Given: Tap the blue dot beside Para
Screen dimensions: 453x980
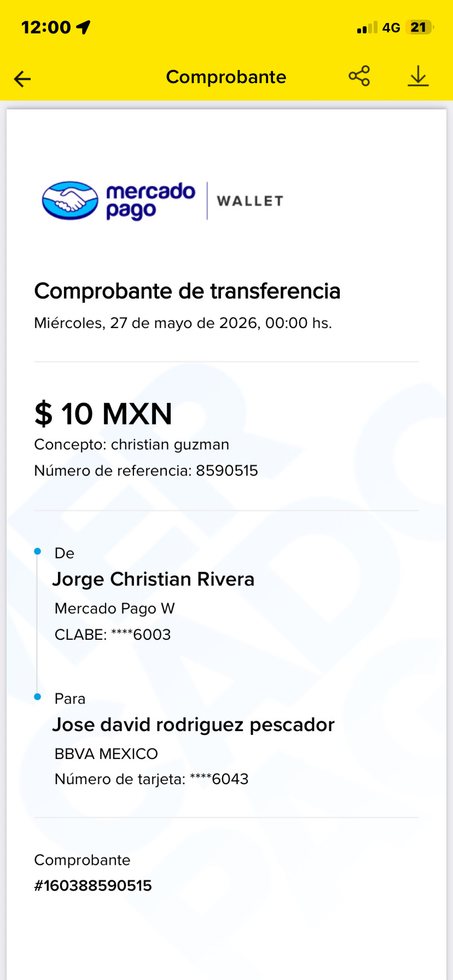Looking at the screenshot, I should (38, 697).
